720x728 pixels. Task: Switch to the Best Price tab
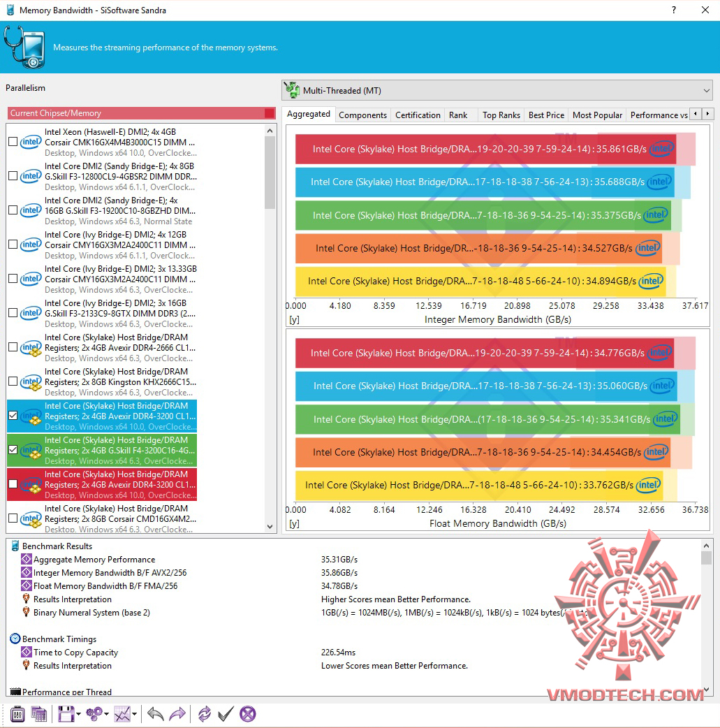click(x=546, y=115)
